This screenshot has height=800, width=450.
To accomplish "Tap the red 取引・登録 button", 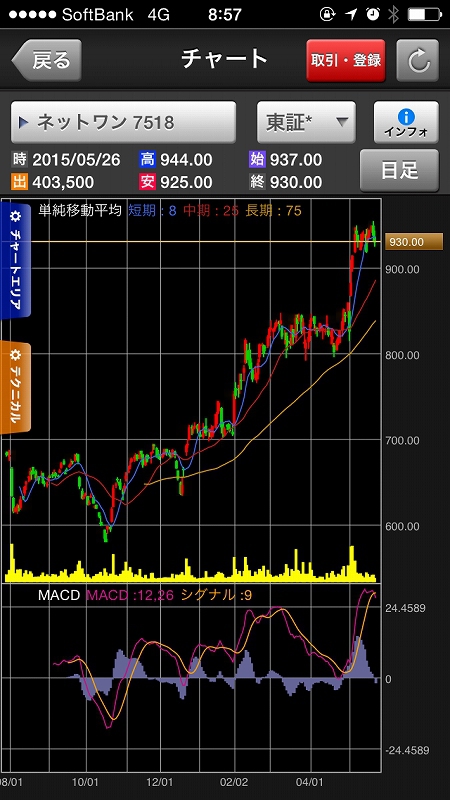I will click(346, 60).
